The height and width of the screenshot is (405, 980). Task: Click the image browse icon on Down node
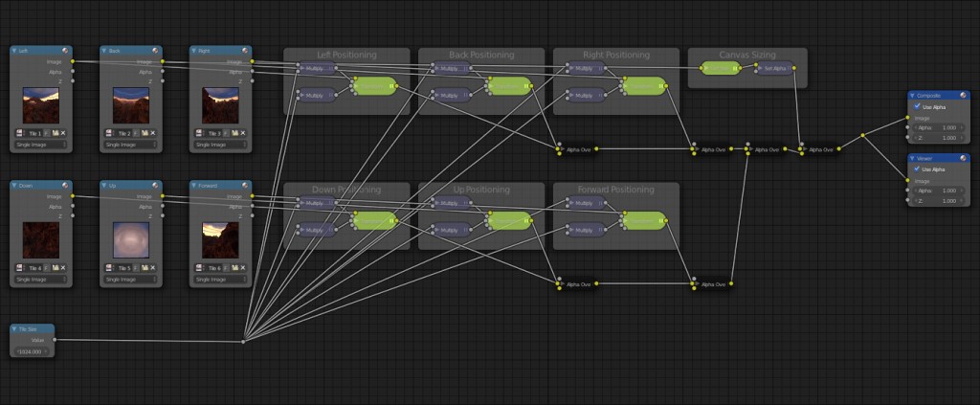(x=20, y=268)
